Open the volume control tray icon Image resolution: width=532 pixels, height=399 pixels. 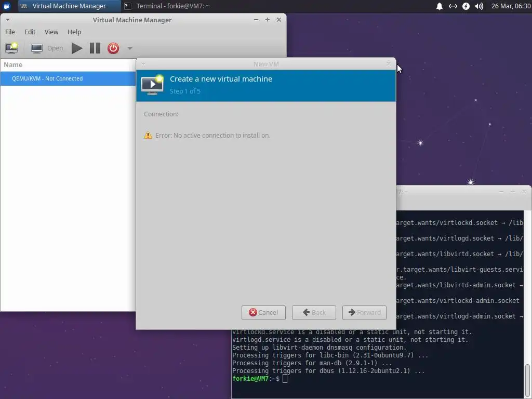click(x=479, y=6)
